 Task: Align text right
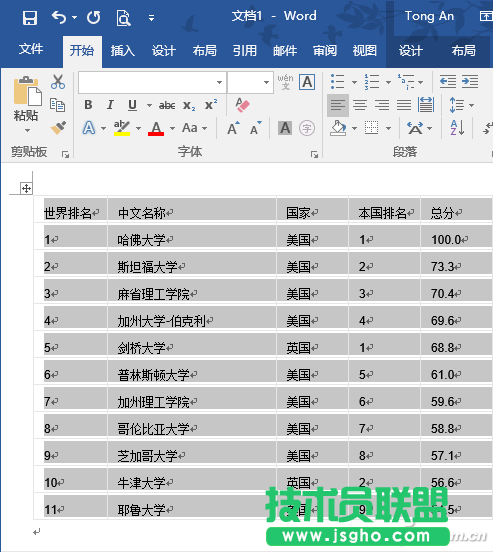click(382, 105)
